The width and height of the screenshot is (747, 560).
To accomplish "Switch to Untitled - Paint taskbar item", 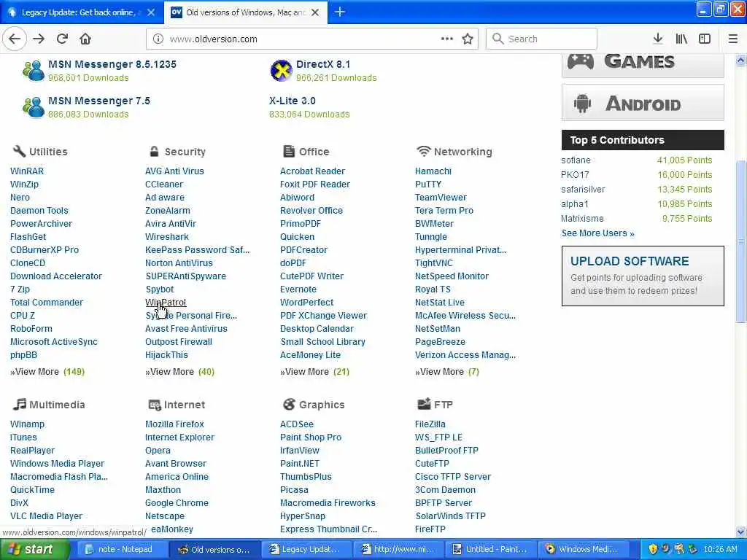I will point(490,549).
